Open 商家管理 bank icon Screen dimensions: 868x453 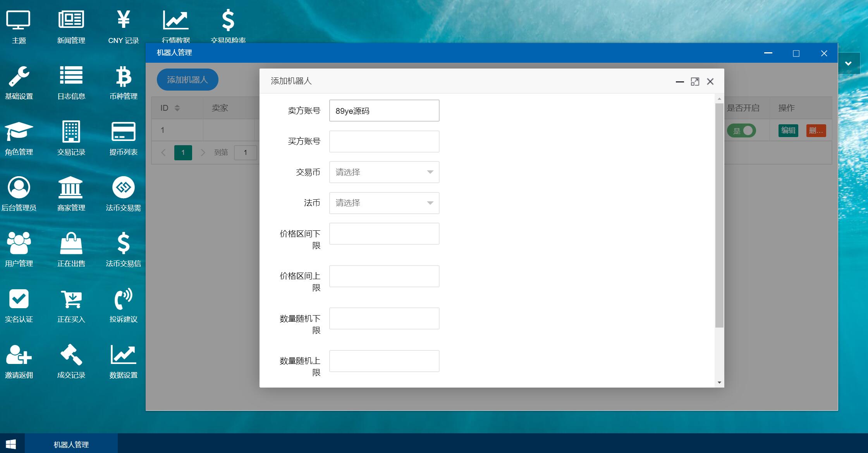pyautogui.click(x=71, y=187)
